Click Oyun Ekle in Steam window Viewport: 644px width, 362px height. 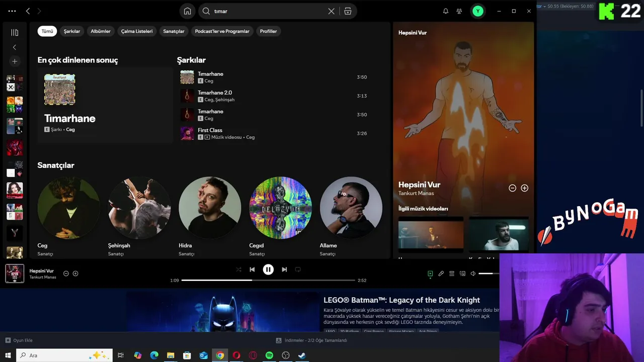click(19, 340)
